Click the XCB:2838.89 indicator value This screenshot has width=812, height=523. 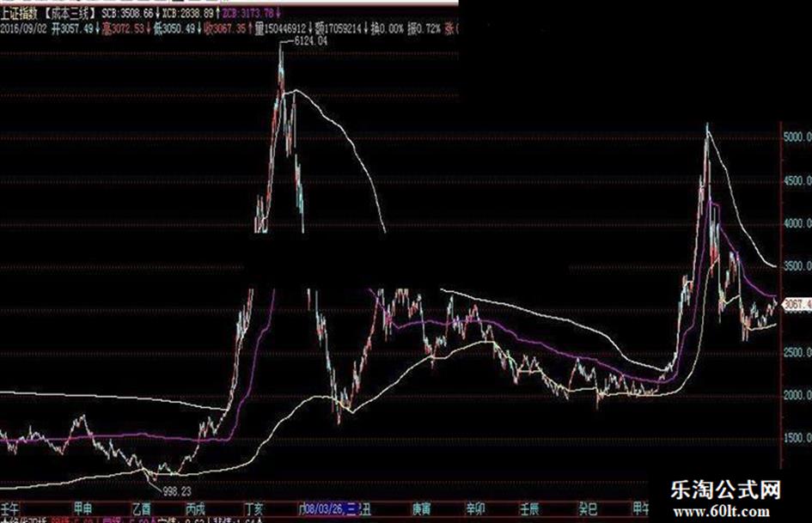click(x=187, y=14)
